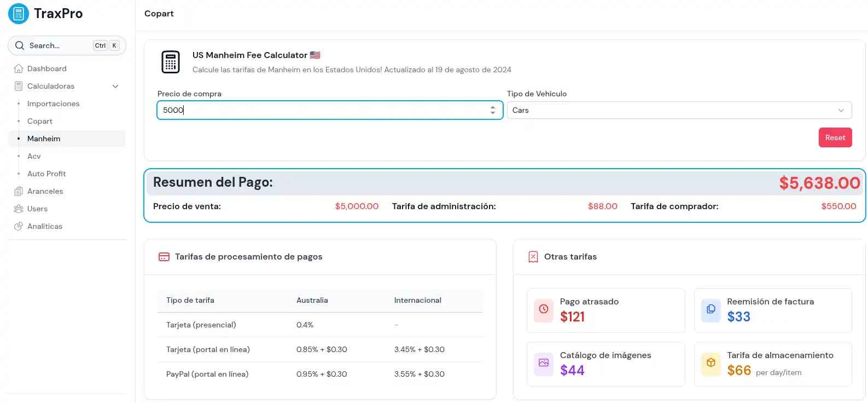Viewport: 868px width, 403px height.
Task: Click the search magnifier icon
Action: (20, 45)
